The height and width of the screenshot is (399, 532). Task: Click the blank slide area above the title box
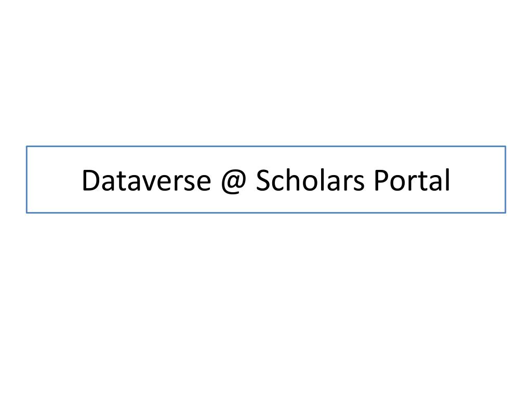266,73
